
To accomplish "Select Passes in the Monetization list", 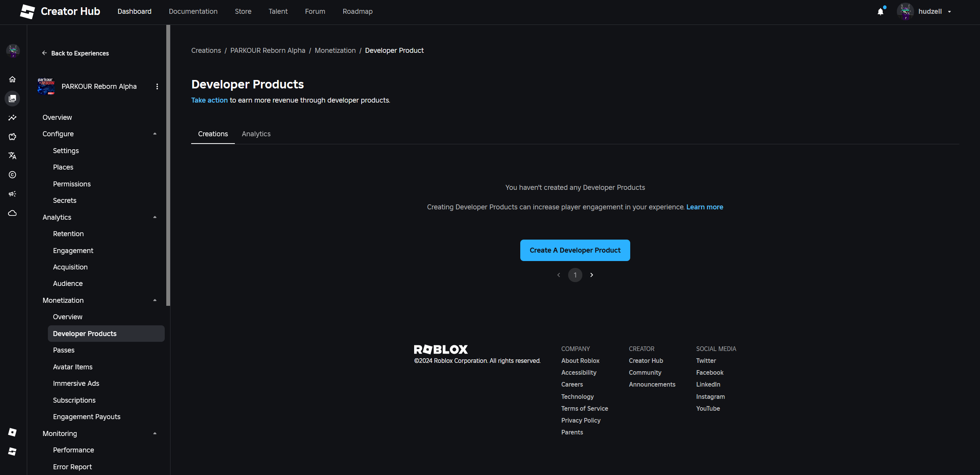I will 64,350.
